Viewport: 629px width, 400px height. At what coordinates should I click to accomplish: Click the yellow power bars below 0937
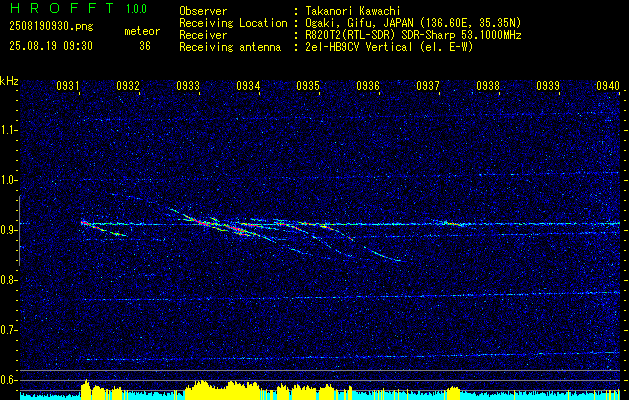click(454, 393)
